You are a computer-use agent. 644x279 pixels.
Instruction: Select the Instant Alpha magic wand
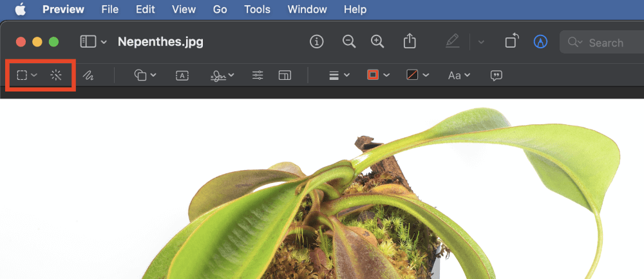pyautogui.click(x=56, y=75)
